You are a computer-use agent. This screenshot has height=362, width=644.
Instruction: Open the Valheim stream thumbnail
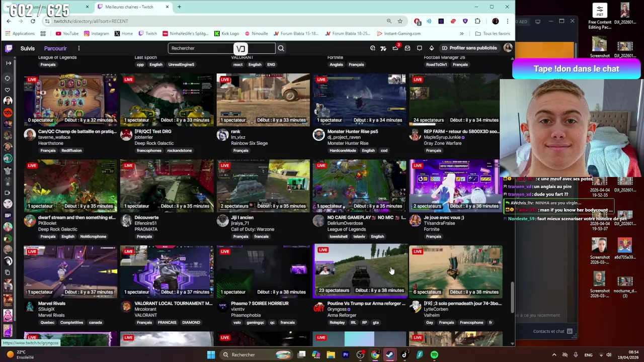(x=455, y=271)
